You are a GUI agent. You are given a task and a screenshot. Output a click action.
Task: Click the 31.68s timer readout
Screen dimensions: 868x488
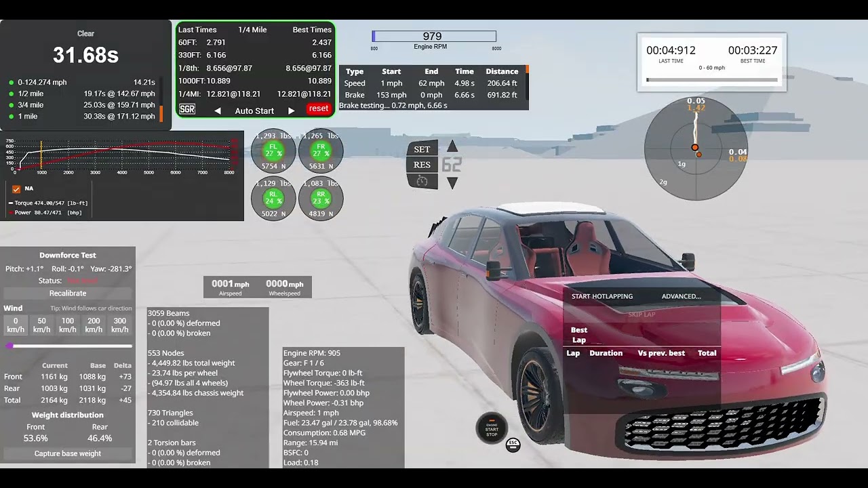coord(85,56)
